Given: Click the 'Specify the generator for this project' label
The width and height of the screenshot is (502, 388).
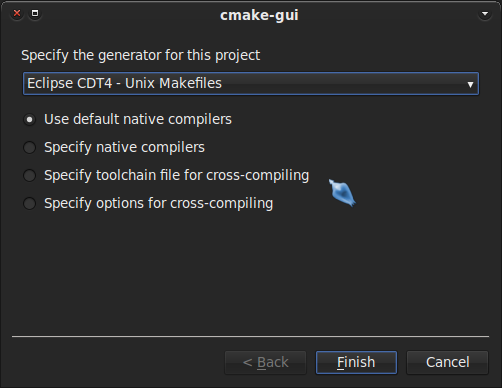Looking at the screenshot, I should (140, 55).
